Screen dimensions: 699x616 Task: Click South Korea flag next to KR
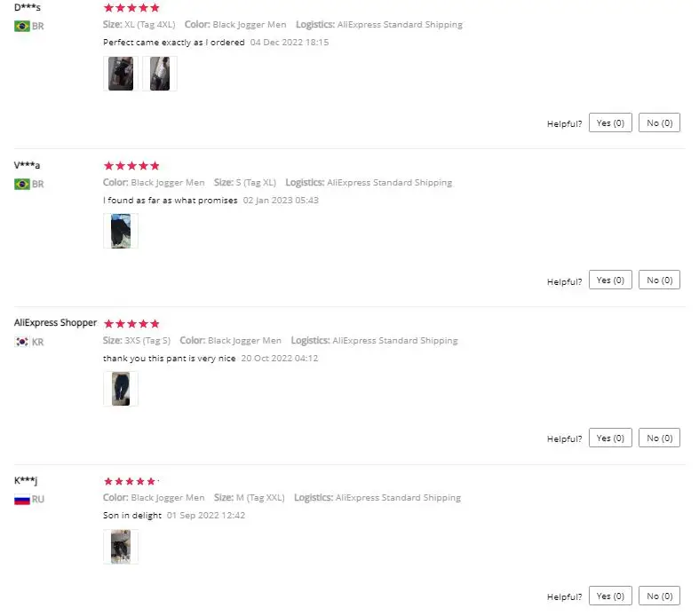pos(22,342)
